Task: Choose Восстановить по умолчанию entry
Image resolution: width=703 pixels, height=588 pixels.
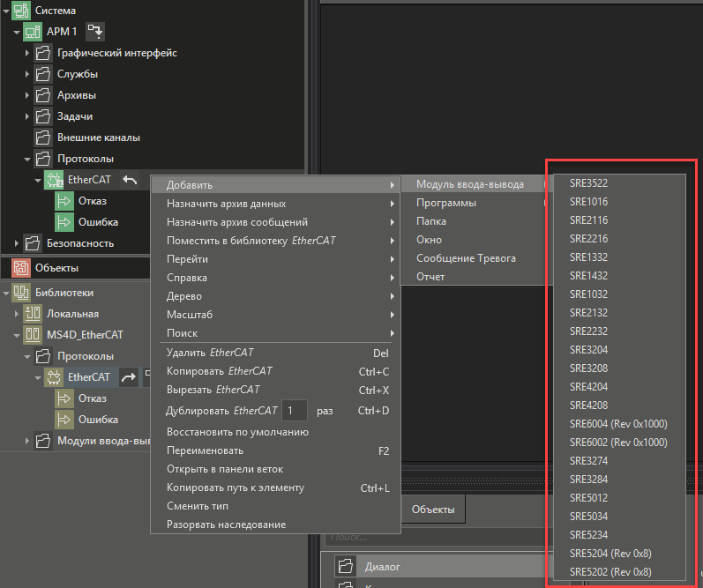Action: pyautogui.click(x=275, y=432)
